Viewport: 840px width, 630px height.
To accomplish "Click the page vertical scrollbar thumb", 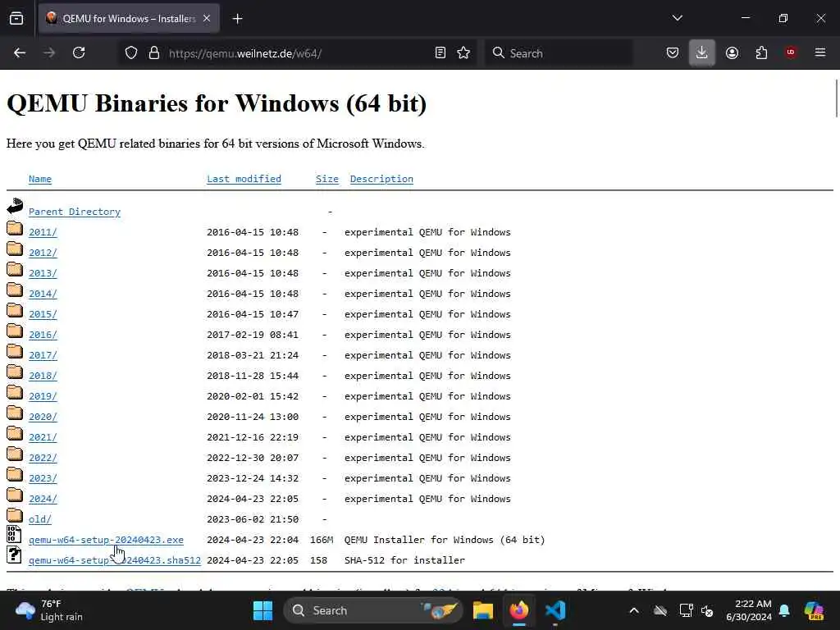I will (836, 98).
